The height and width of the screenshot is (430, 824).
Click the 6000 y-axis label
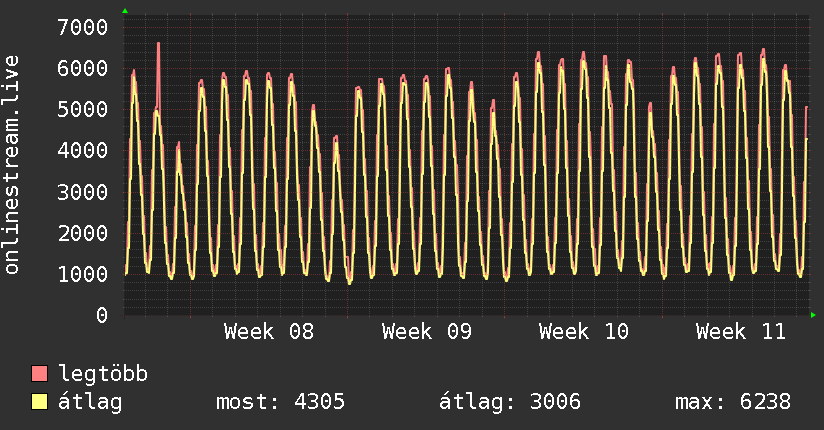coord(82,68)
